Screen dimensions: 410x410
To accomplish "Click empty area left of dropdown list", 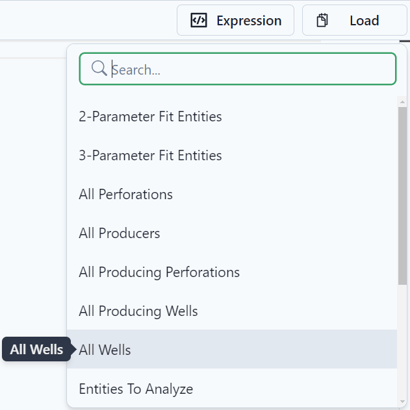I will point(33,200).
